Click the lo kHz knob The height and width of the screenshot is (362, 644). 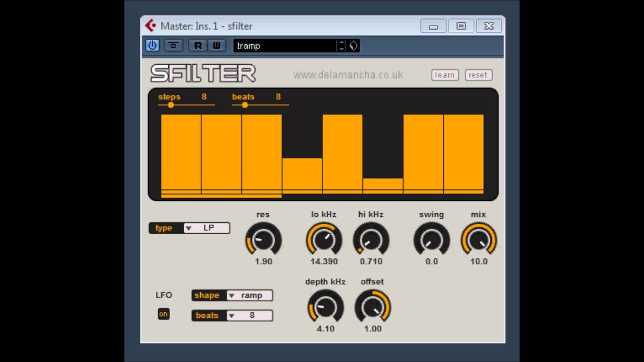(324, 240)
